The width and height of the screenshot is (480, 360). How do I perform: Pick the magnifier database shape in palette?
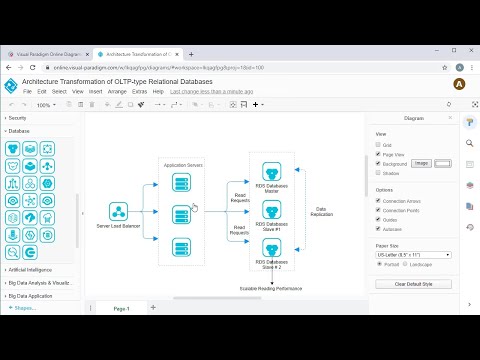[x=13, y=252]
